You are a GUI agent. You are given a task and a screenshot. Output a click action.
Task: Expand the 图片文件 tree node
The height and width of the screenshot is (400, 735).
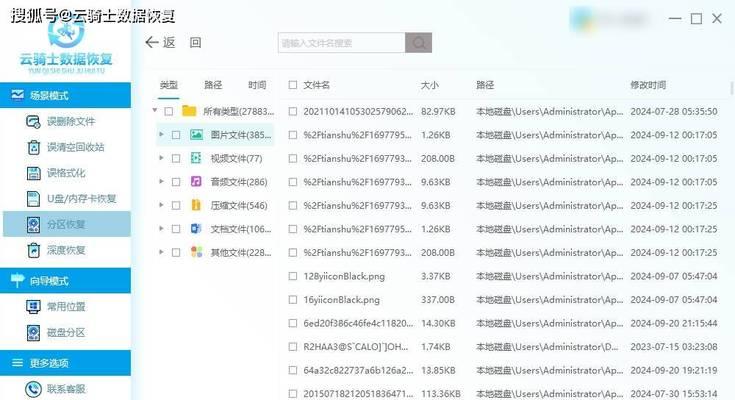161,135
